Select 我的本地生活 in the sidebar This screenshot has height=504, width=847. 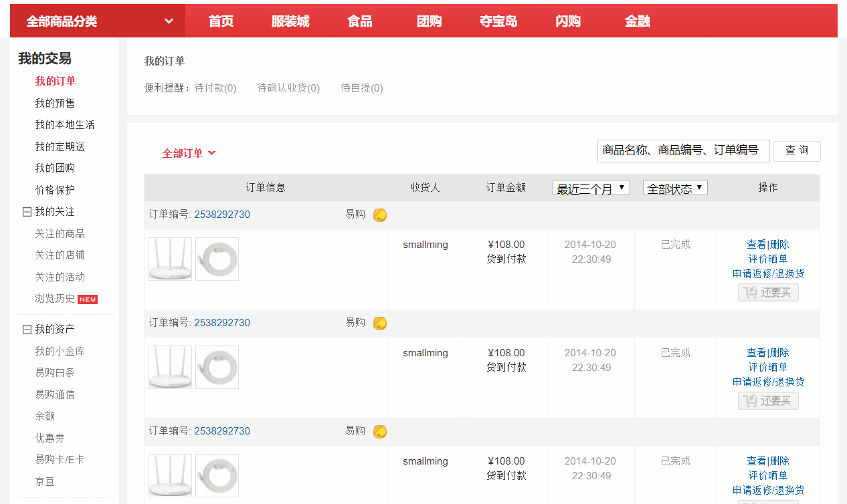pos(65,125)
